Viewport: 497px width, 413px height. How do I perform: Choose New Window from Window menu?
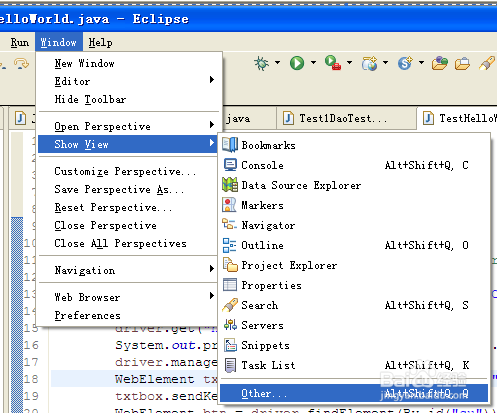click(84, 63)
